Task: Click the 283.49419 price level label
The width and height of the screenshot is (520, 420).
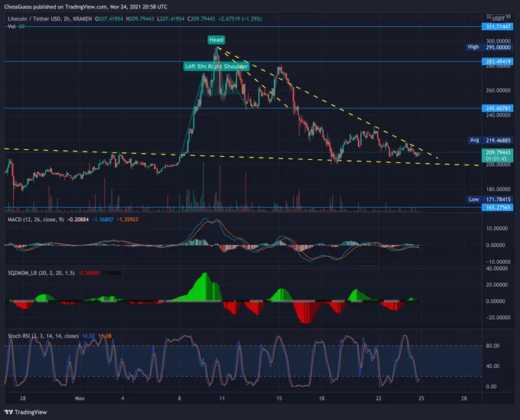Action: 498,61
